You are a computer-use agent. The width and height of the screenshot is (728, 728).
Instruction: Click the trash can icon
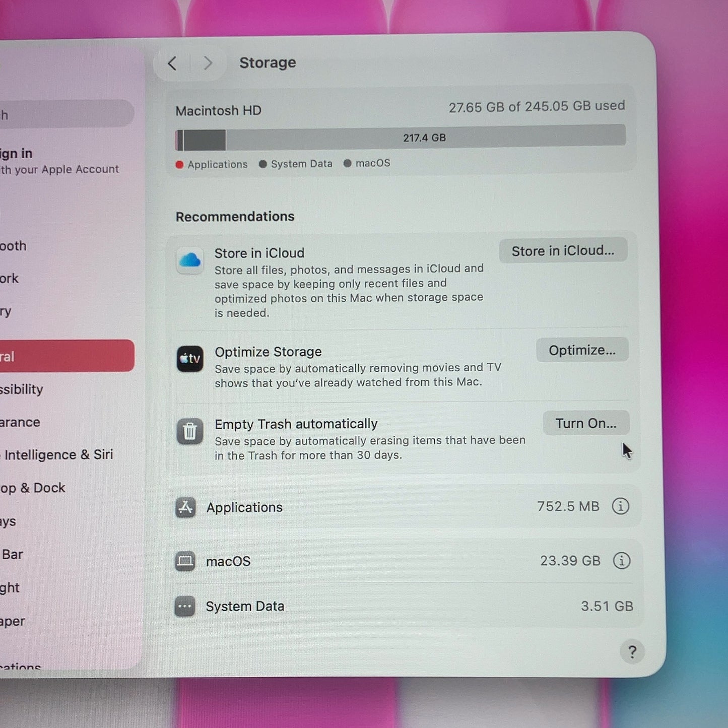(190, 431)
